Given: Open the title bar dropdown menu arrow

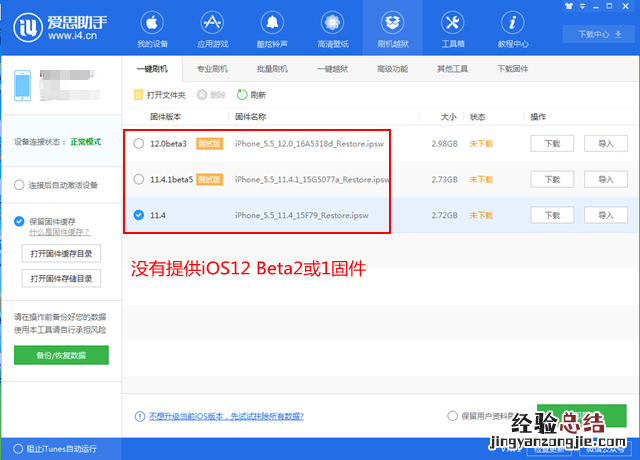Looking at the screenshot, I should pos(582,6).
